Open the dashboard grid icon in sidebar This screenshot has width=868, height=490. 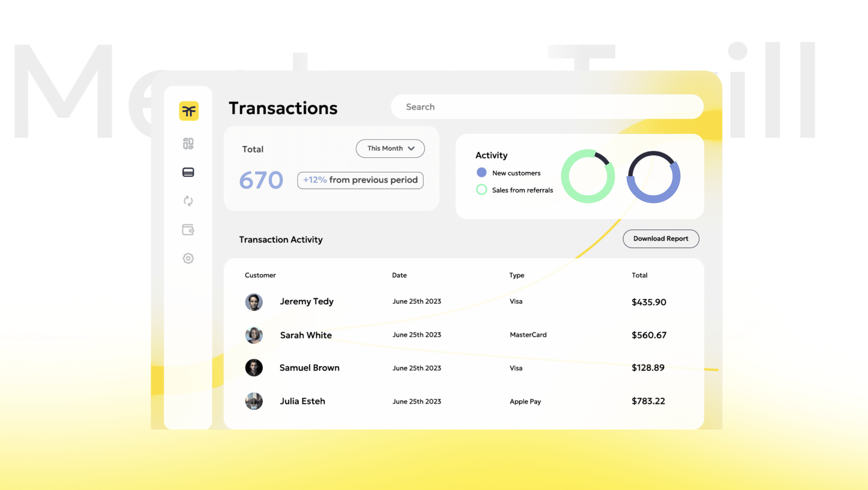[x=188, y=143]
